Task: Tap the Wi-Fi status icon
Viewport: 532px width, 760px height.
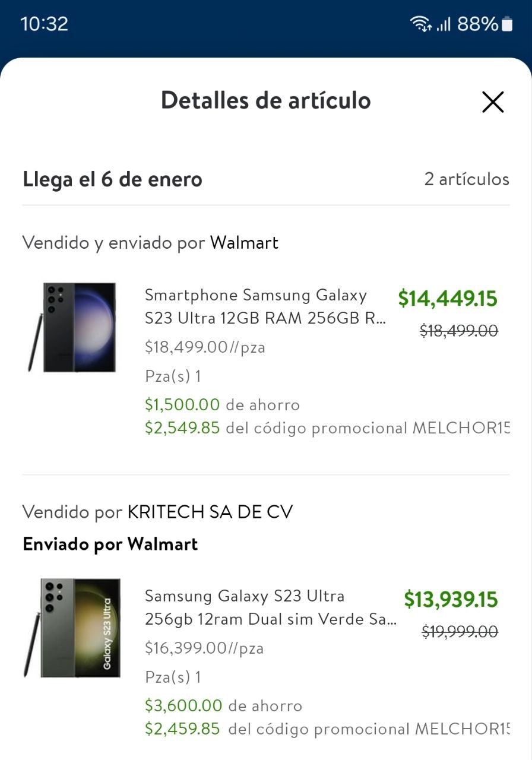Action: pos(420,24)
